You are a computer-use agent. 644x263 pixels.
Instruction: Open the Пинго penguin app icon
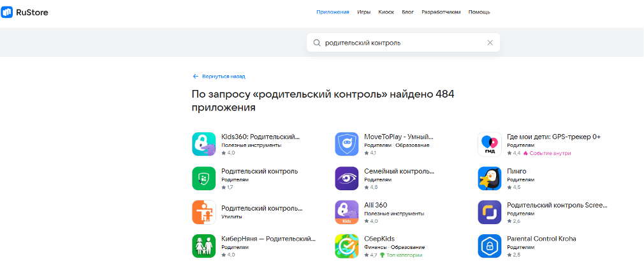[x=490, y=178]
